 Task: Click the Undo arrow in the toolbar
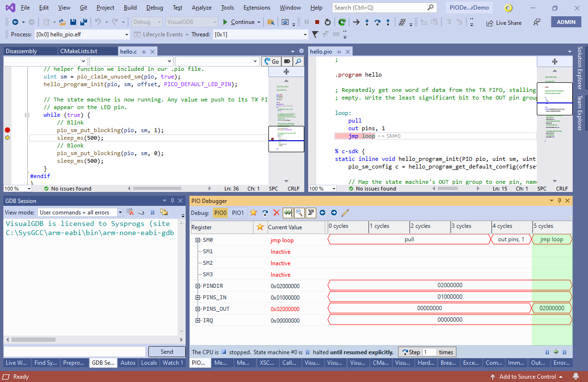point(98,22)
